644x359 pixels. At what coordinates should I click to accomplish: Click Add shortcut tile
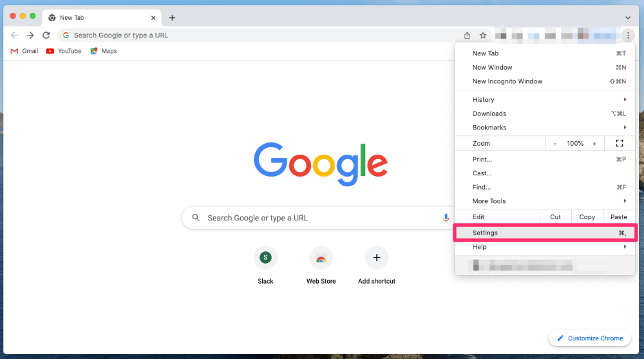click(377, 266)
